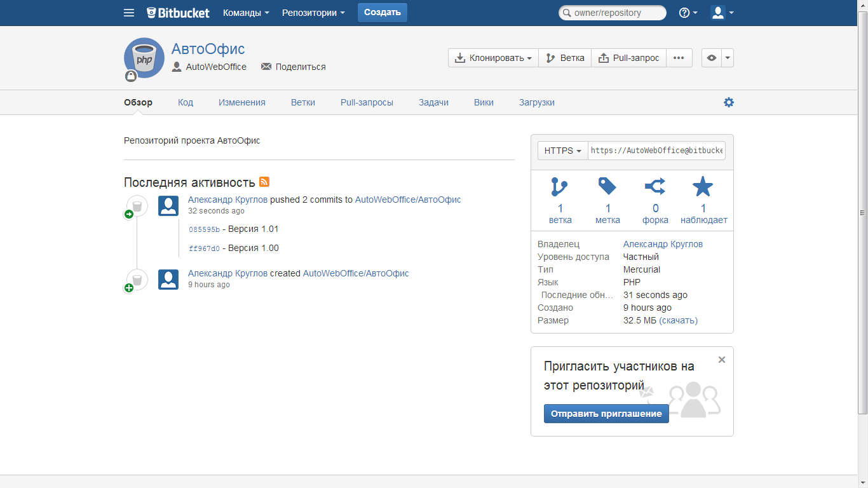Screen dimensions: 868x488
Task: Click the user avatar on the created activity
Action: click(168, 280)
